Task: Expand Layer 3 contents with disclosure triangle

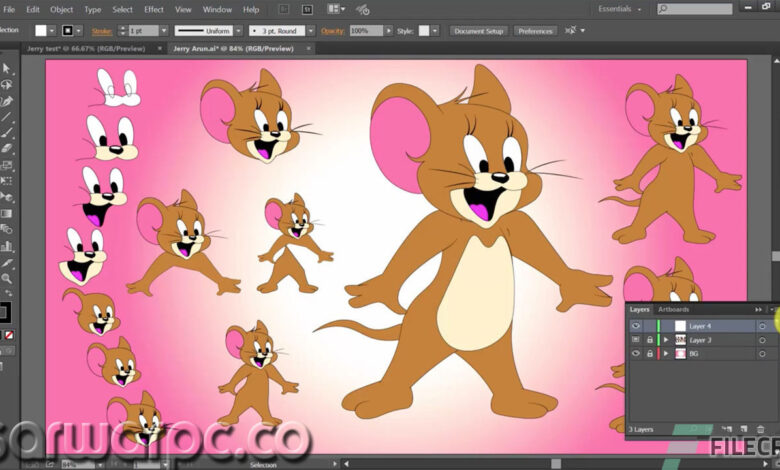Action: click(x=666, y=340)
